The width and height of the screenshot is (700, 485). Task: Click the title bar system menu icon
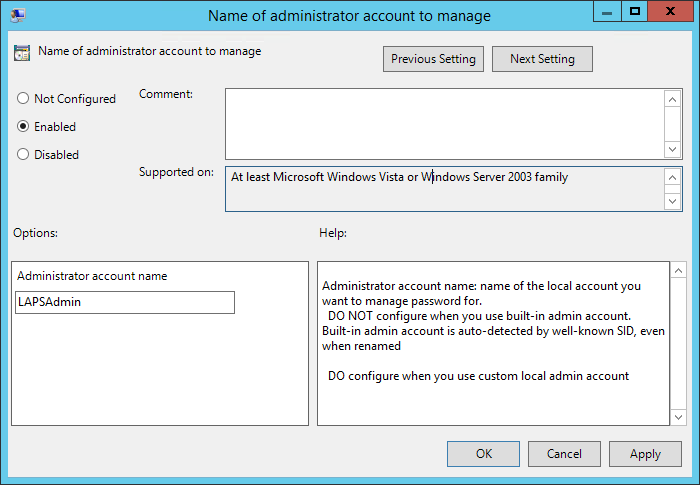tap(18, 15)
